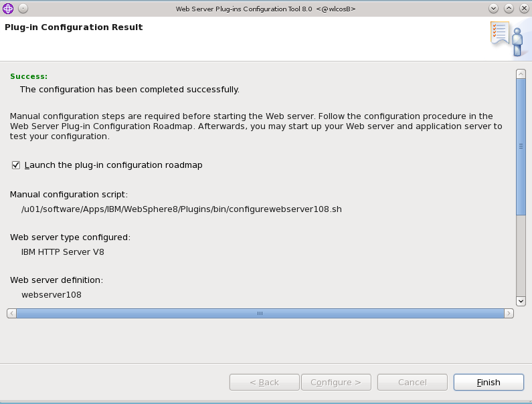The width and height of the screenshot is (532, 404).
Task: Click the webserver108 definition value
Action: [52, 295]
